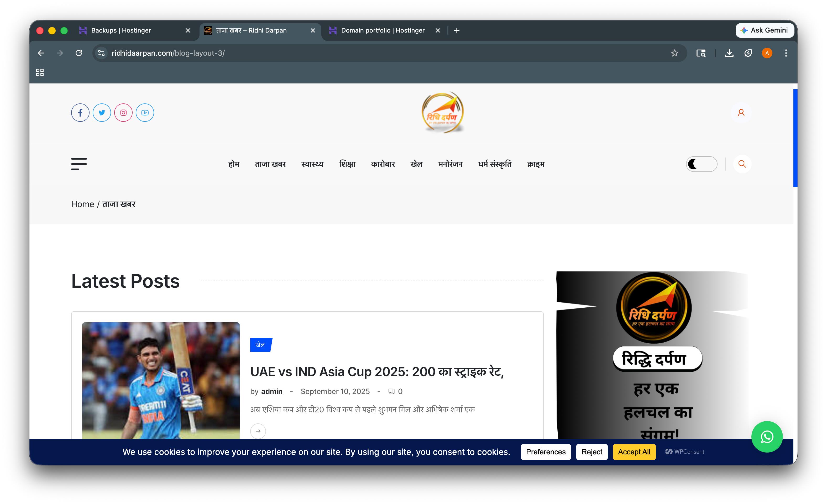
Task: Open ताजा खबर in the navigation menu
Action: point(270,164)
